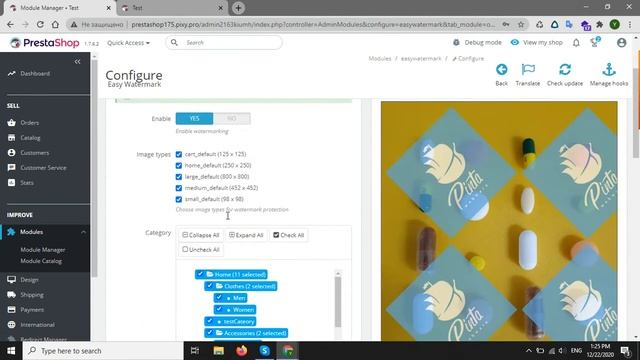Select the Women category item
This screenshot has width=640, height=360.
click(x=243, y=310)
